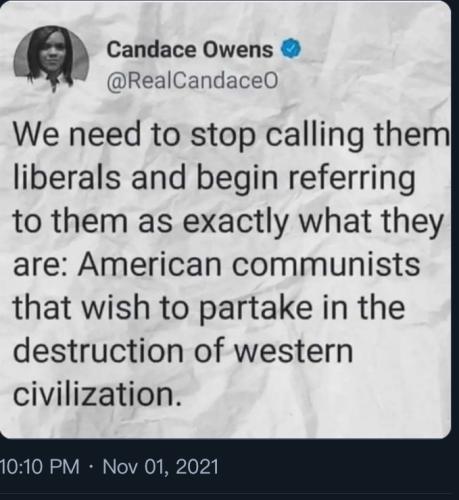This screenshot has width=459, height=500.
Task: Visit the @RealCandaceO handle
Action: (192, 81)
